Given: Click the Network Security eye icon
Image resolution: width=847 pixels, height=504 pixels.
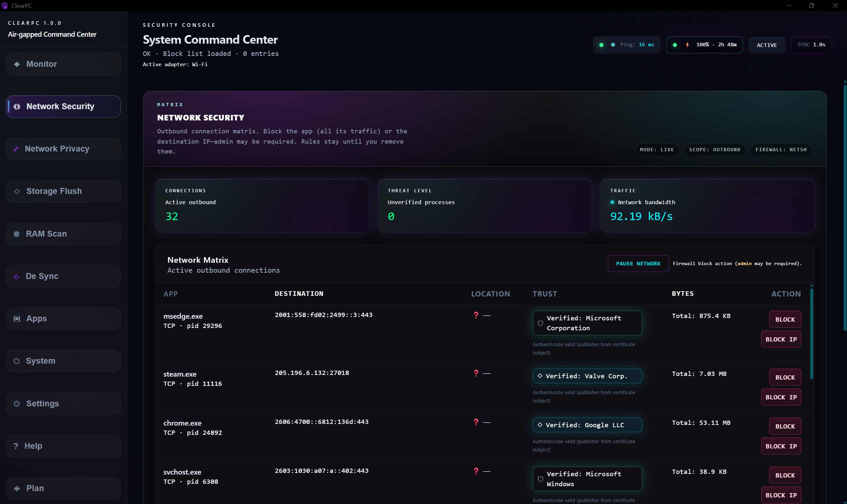Looking at the screenshot, I should 17,107.
